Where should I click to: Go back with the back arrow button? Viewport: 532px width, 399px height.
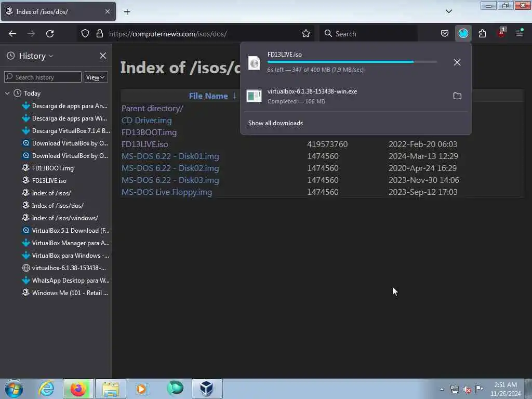[12, 34]
